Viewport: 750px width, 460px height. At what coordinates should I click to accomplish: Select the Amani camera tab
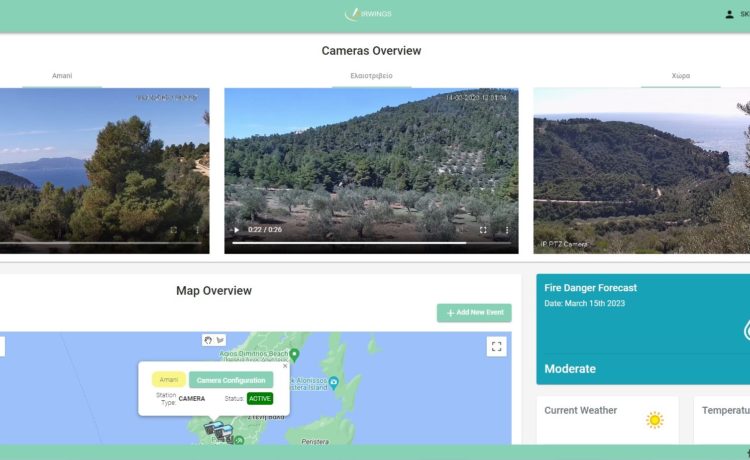tap(62, 76)
